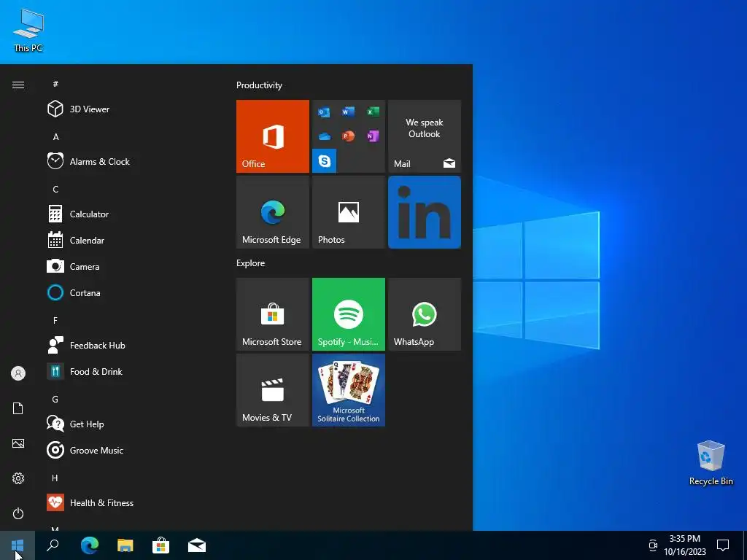The image size is (747, 560).
Task: Launch Microsoft Solitaire Collection tile
Action: point(348,390)
